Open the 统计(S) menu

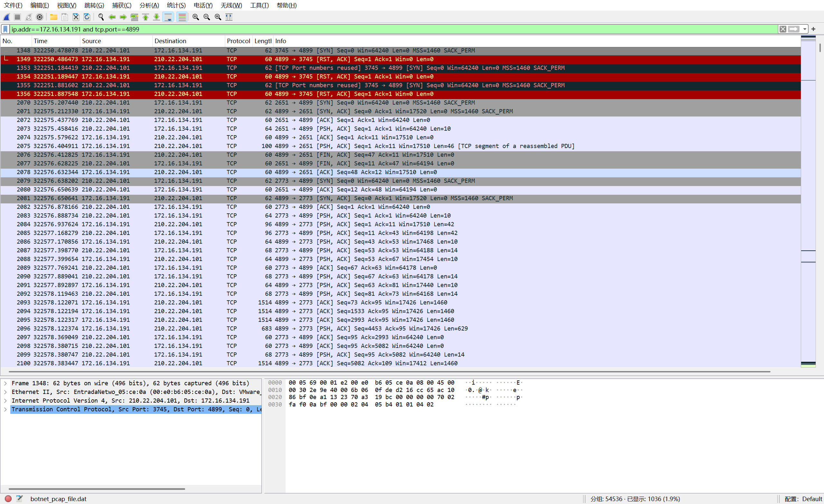(176, 5)
